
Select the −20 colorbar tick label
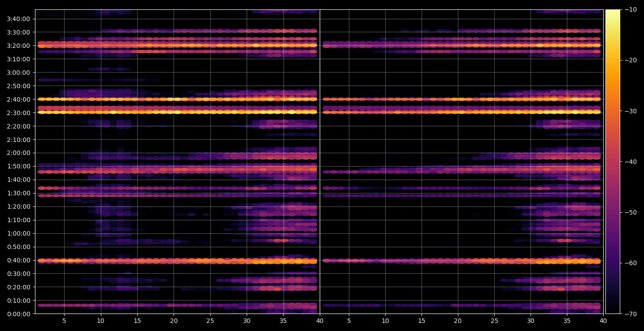(x=631, y=60)
